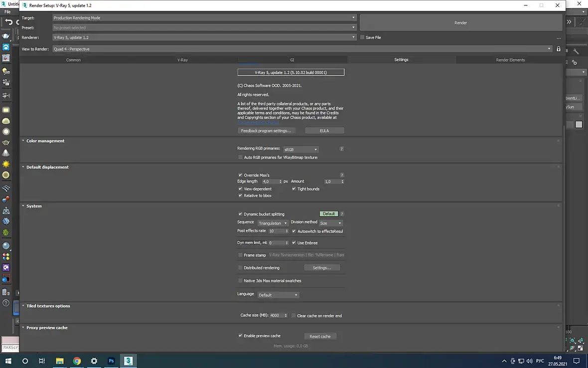Toggle the Tight bounds checkbox

[x=294, y=188]
